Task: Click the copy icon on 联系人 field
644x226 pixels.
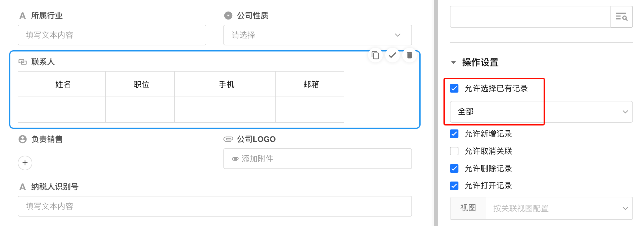Action: tap(375, 55)
